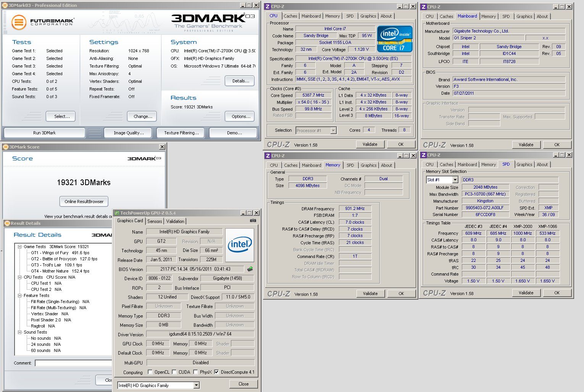Uncheck the DirectCompute 4.1 checkbox
Viewport: 584px width, 392px height.
217,372
